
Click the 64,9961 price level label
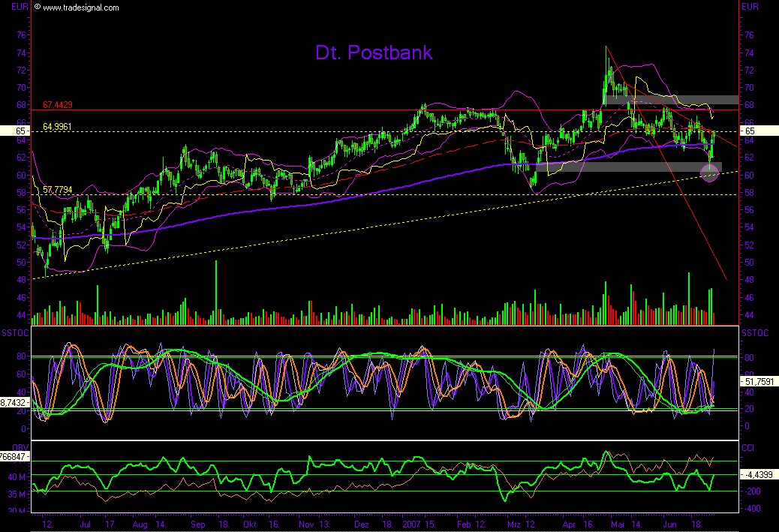(59, 128)
